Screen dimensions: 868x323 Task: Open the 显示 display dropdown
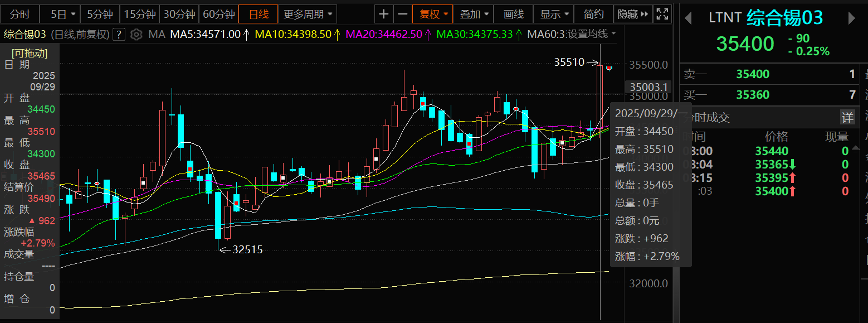tap(554, 14)
